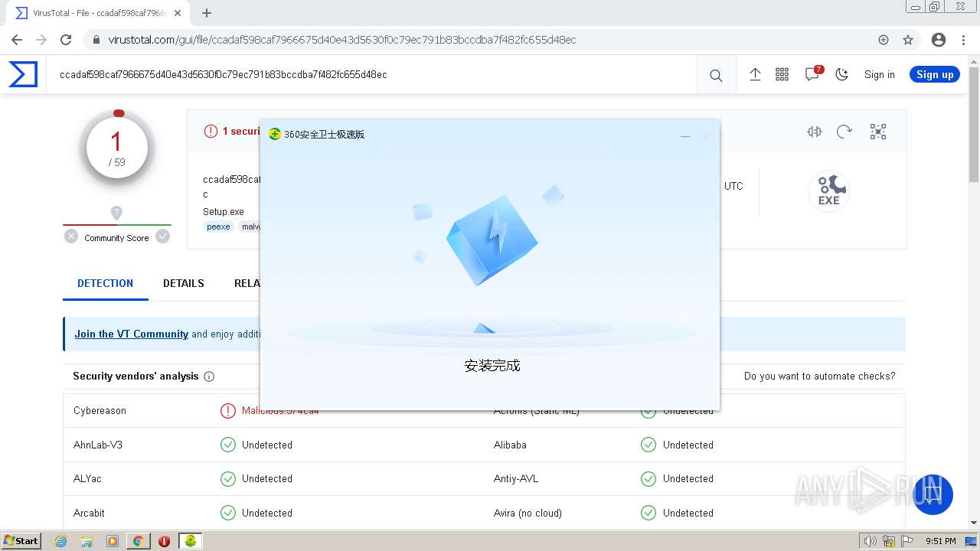The width and height of the screenshot is (980, 551).
Task: Click the Join the VT Community link
Action: pyautogui.click(x=131, y=334)
